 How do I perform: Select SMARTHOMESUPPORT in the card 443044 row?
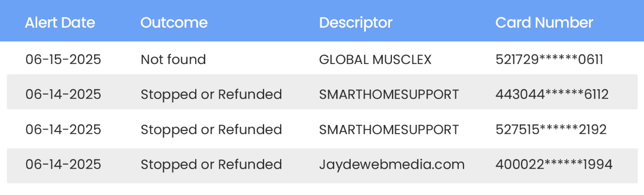(x=389, y=94)
